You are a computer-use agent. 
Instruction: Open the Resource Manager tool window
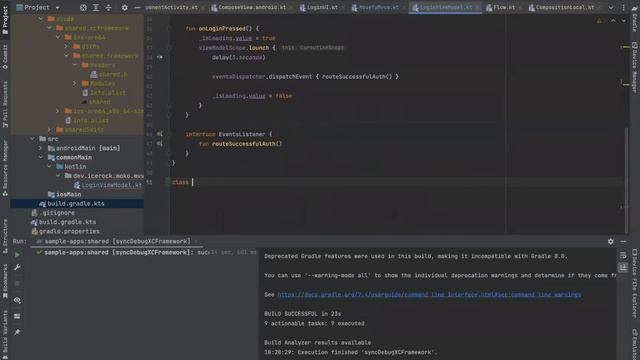5,168
